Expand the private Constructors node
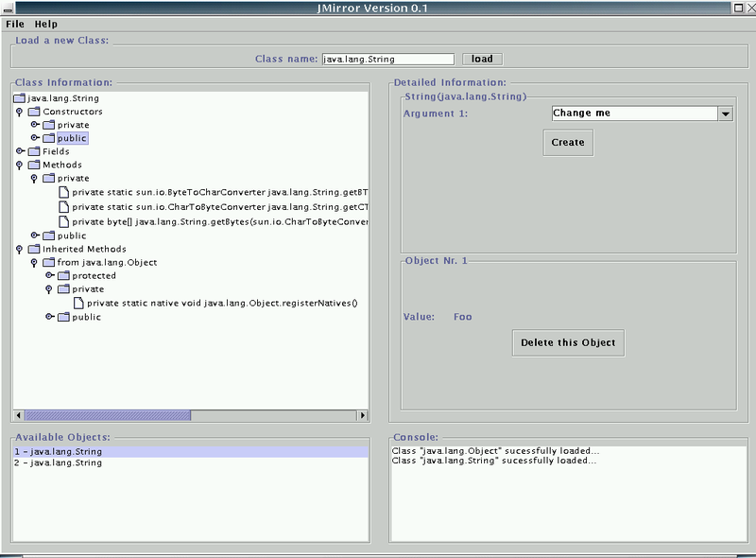This screenshot has width=756, height=558. click(35, 125)
